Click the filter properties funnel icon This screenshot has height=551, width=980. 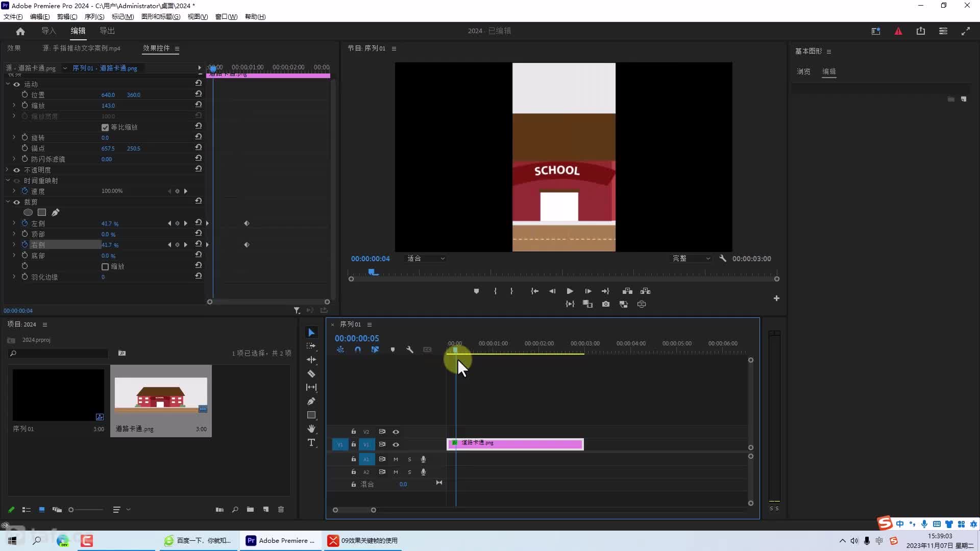click(297, 310)
